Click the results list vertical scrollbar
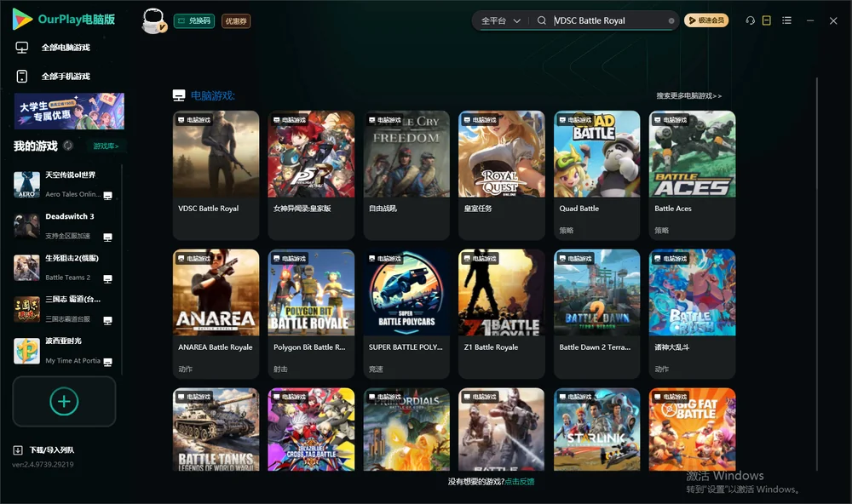 click(x=816, y=275)
